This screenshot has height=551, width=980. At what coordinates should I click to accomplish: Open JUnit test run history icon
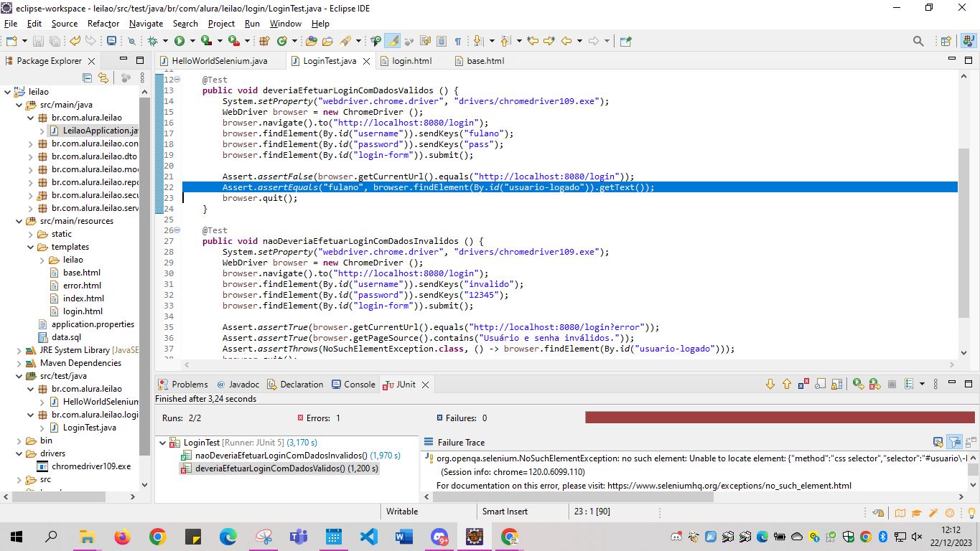(910, 385)
